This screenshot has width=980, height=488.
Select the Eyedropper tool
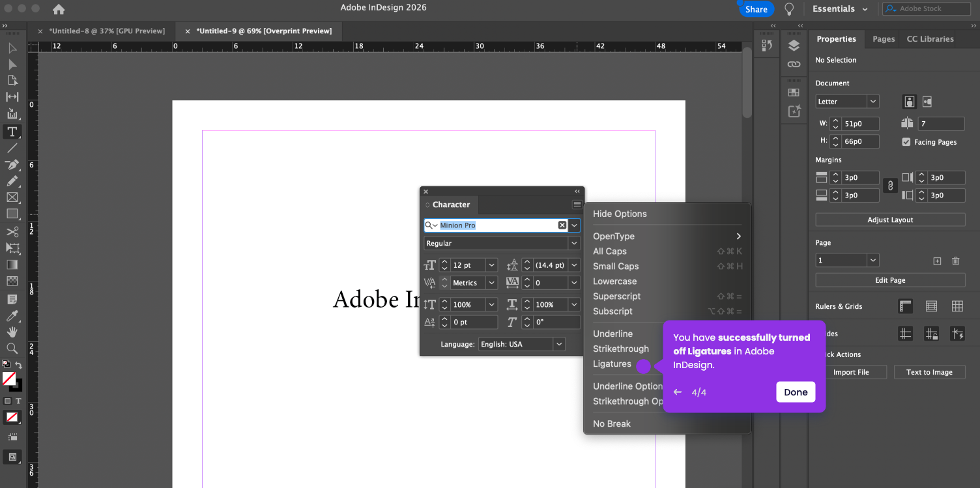12,316
